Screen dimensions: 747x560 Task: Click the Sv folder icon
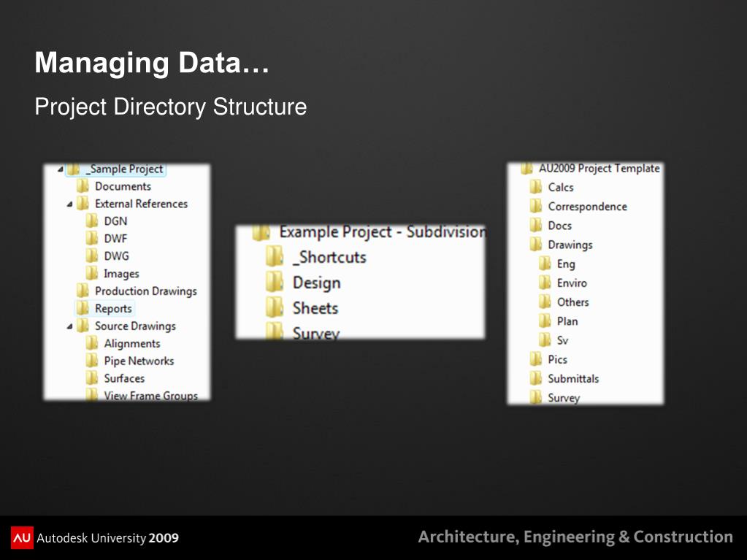coord(545,340)
